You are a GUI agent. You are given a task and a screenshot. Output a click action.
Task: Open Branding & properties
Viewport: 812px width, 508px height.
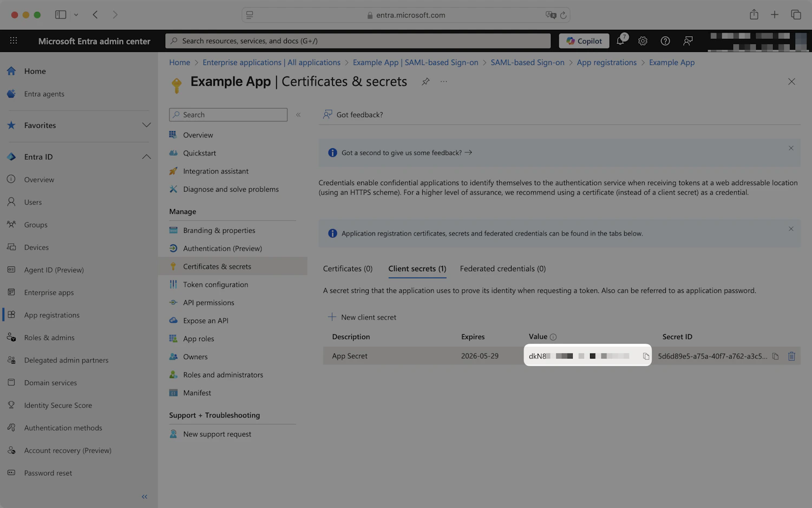click(219, 230)
